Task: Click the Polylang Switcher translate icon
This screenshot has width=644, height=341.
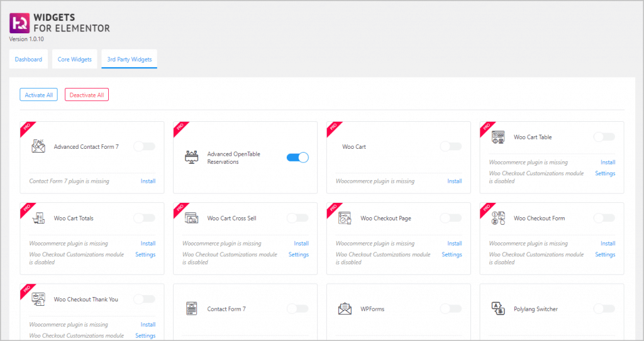Action: pyautogui.click(x=498, y=308)
